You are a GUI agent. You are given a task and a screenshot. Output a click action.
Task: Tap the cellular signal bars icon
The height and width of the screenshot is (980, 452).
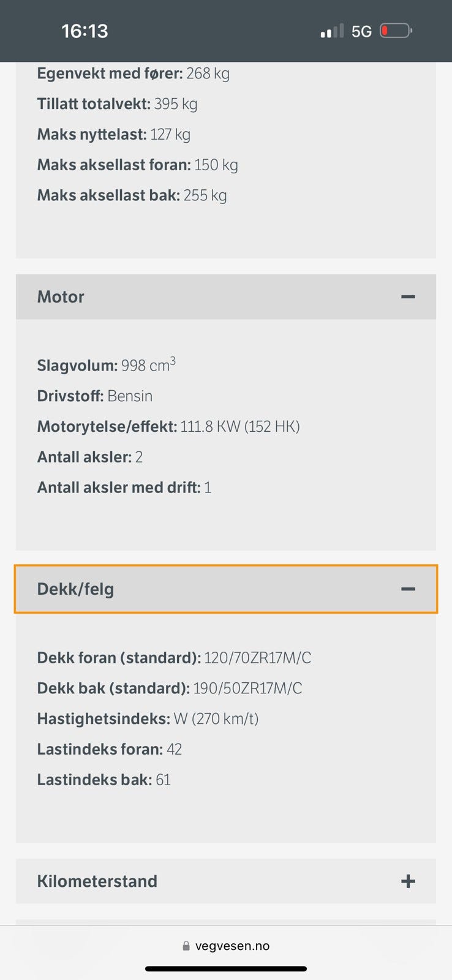pos(332,31)
